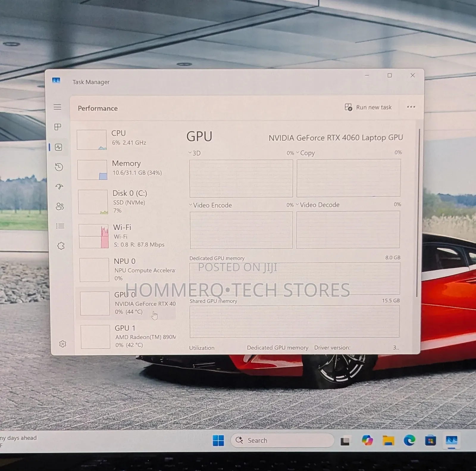Open the Users page icon

pos(60,206)
